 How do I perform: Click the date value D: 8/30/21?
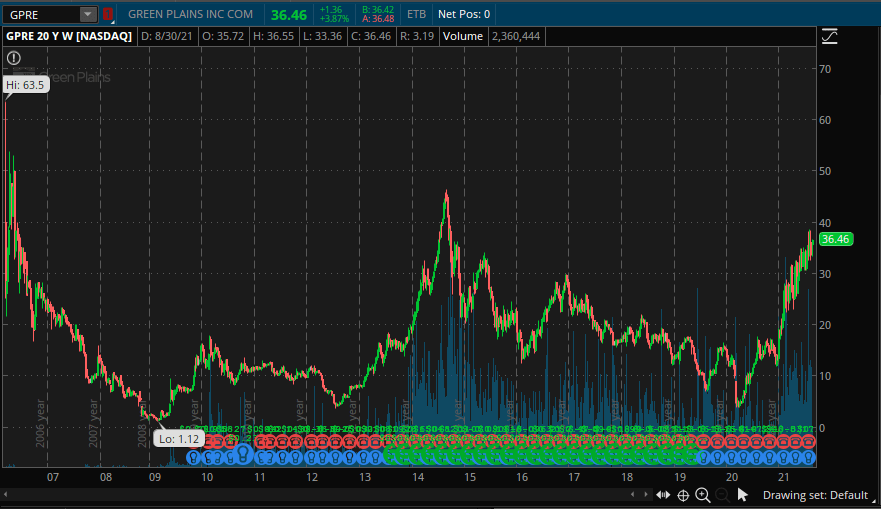(x=166, y=36)
